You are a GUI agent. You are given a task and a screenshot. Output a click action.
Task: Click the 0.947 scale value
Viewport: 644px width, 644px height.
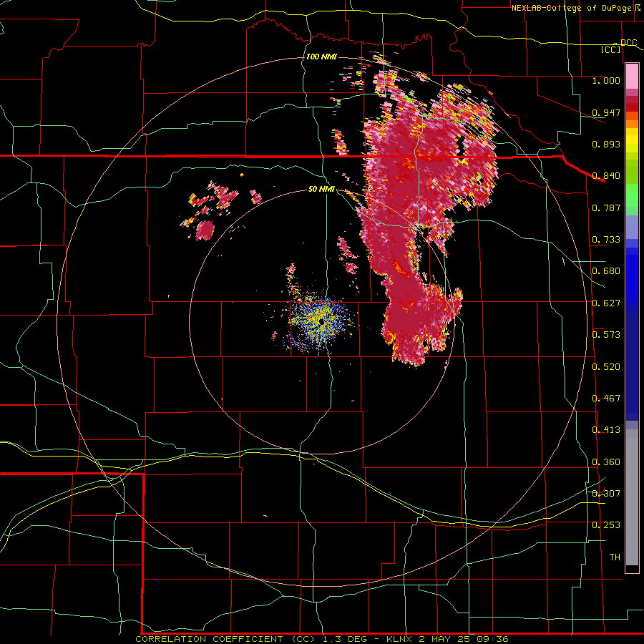click(606, 112)
